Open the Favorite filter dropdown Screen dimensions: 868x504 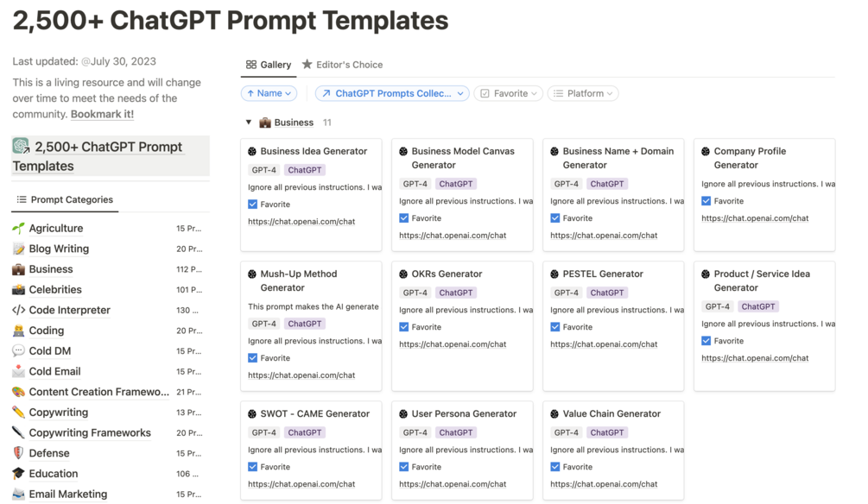[x=509, y=93]
